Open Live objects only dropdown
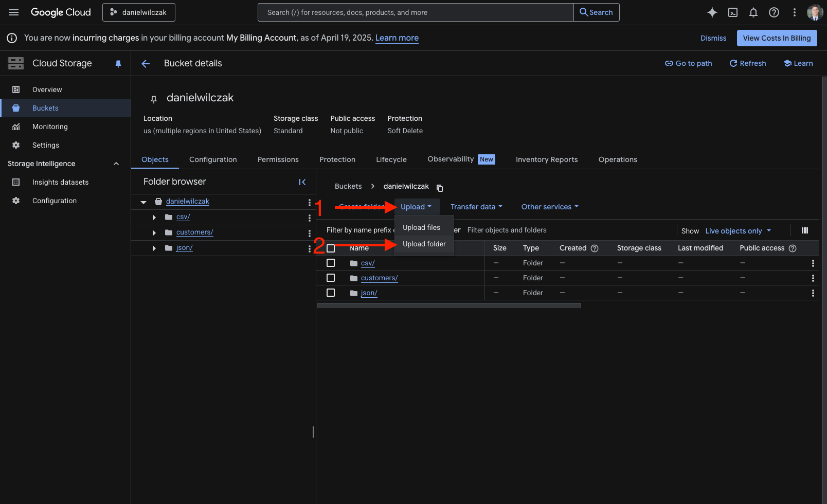Screen dimensions: 827x504 tap(738, 231)
